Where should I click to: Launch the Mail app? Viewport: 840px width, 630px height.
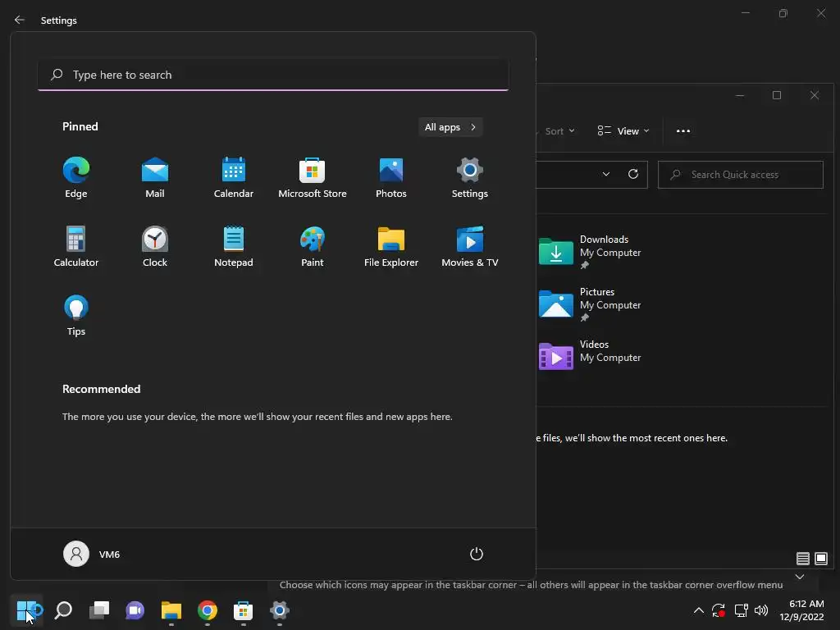[155, 178]
